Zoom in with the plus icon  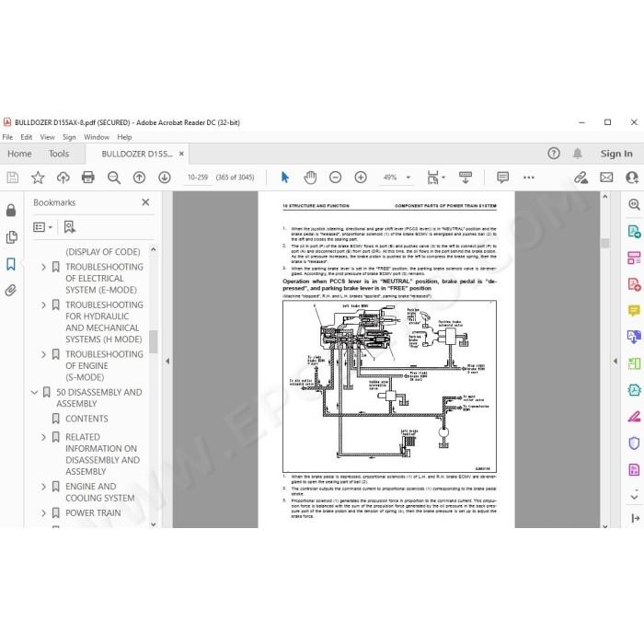[361, 178]
